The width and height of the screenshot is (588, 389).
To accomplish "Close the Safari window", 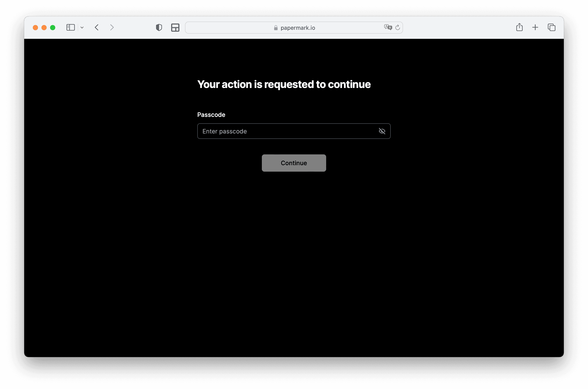I will [35, 28].
